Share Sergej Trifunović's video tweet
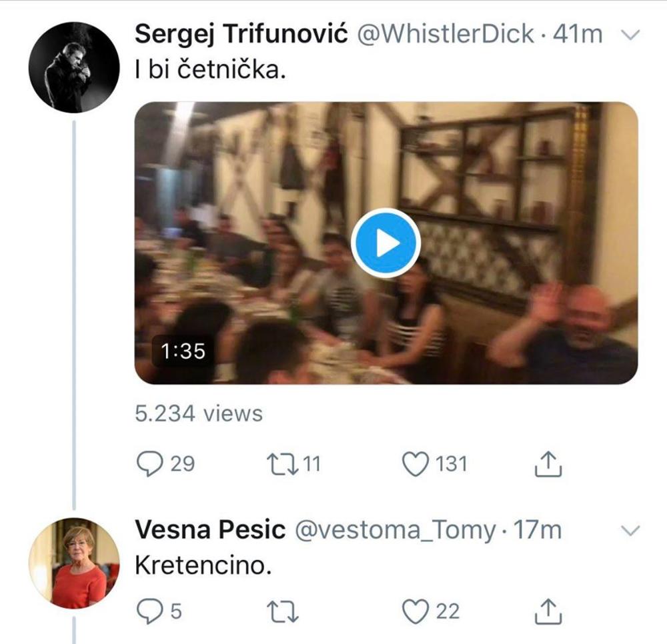667x644 pixels. [549, 464]
